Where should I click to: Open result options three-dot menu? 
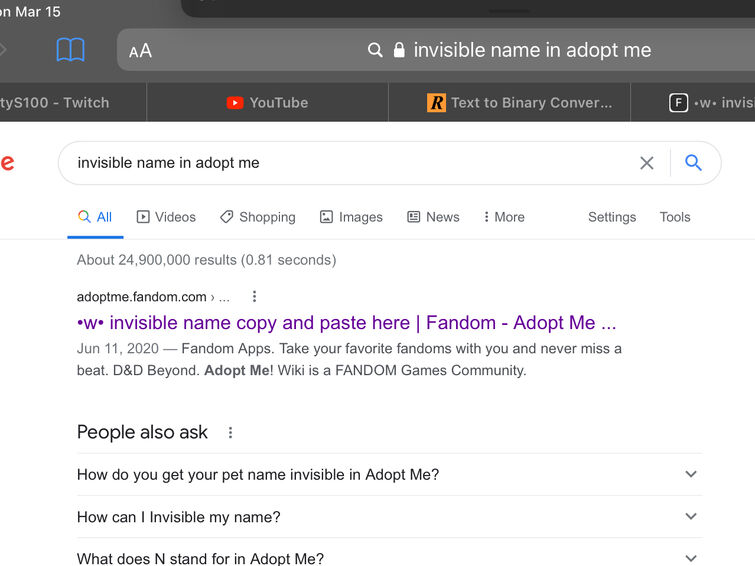tap(255, 297)
